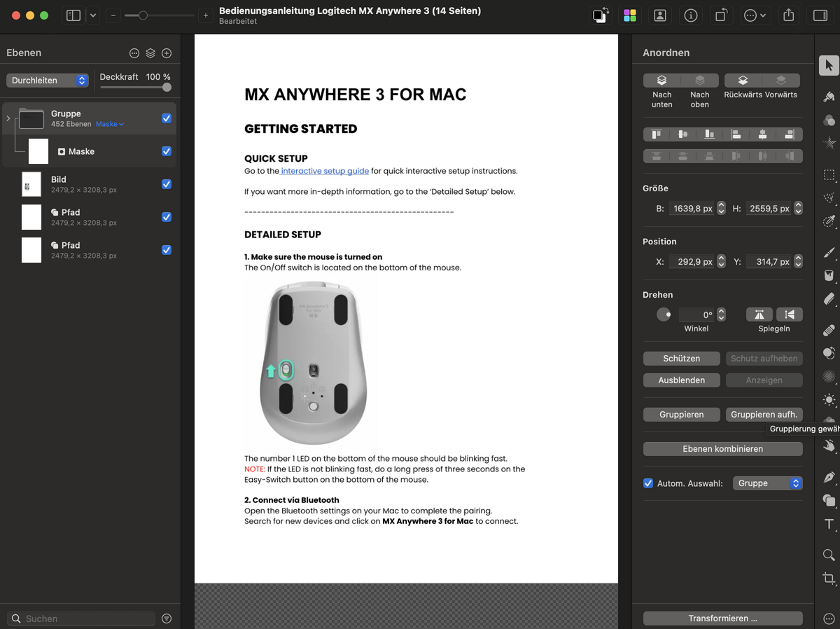
Task: Select the Style tool icon
Action: (x=829, y=97)
